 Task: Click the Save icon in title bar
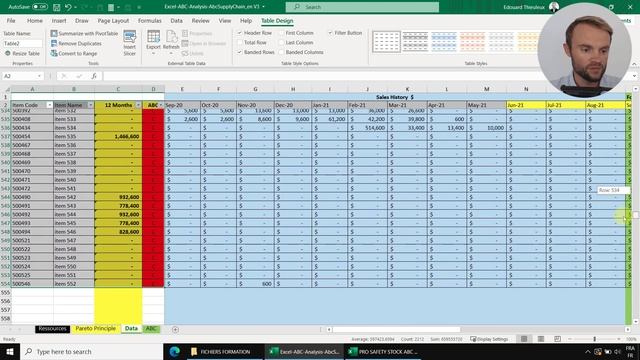[56, 7]
